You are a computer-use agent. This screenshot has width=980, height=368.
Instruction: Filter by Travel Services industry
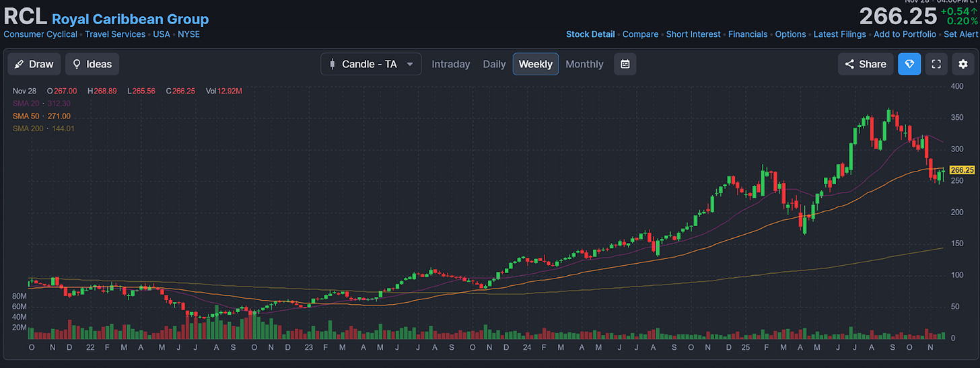point(115,34)
